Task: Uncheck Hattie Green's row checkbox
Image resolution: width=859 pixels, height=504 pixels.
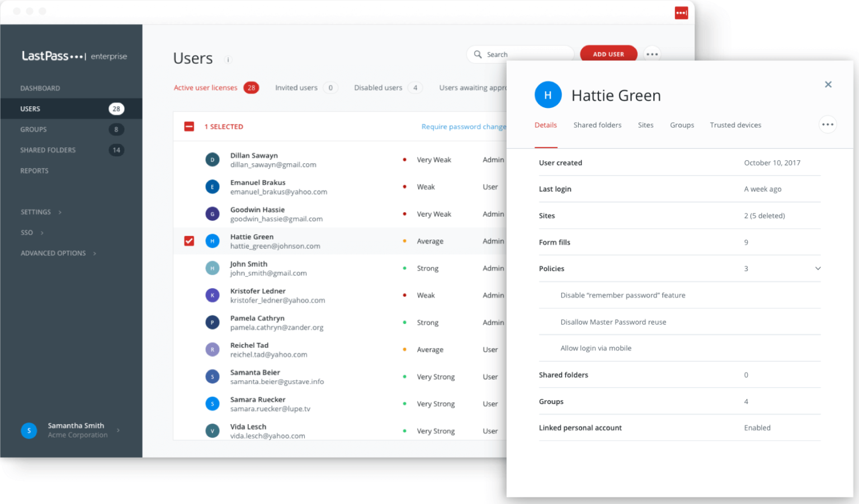Action: click(x=189, y=241)
